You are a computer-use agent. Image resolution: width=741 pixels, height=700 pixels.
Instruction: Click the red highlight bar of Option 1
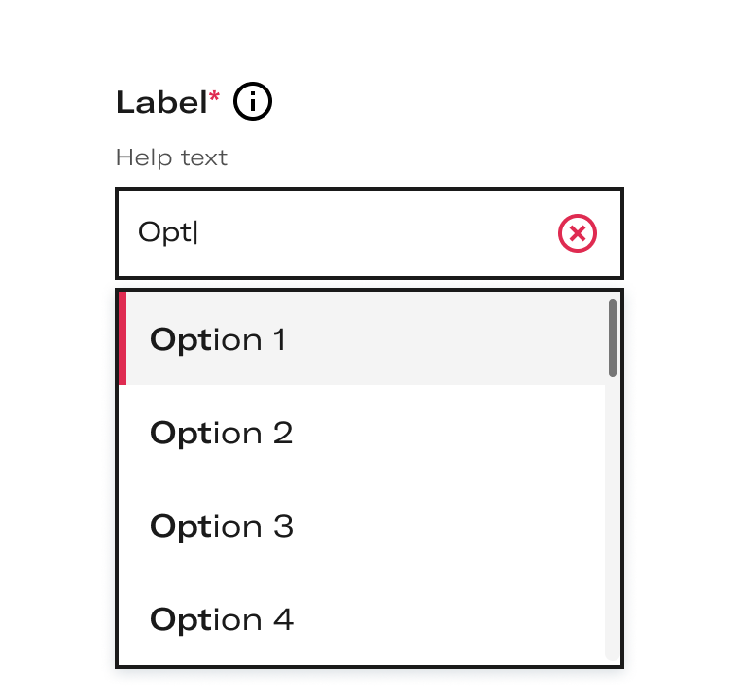[x=123, y=338]
